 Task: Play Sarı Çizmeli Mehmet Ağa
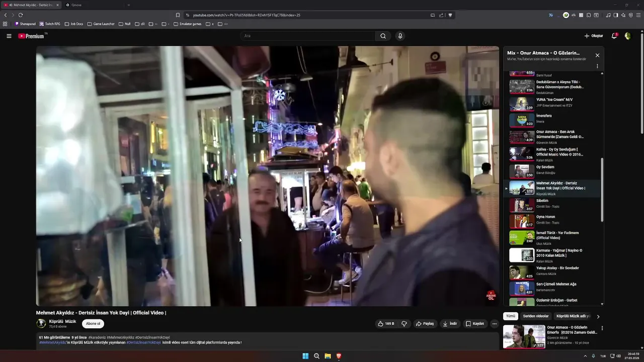553,288
